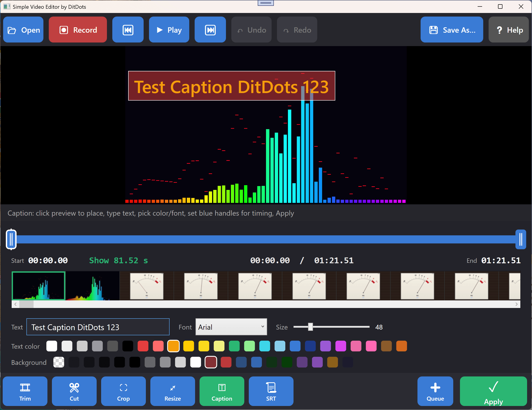Choose medium blue background swatch

[x=257, y=362]
